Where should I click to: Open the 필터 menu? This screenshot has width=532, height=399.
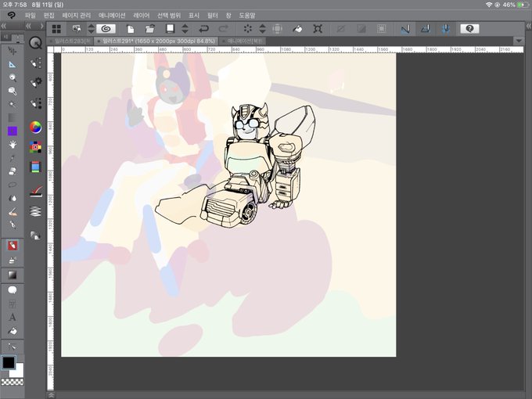click(212, 16)
